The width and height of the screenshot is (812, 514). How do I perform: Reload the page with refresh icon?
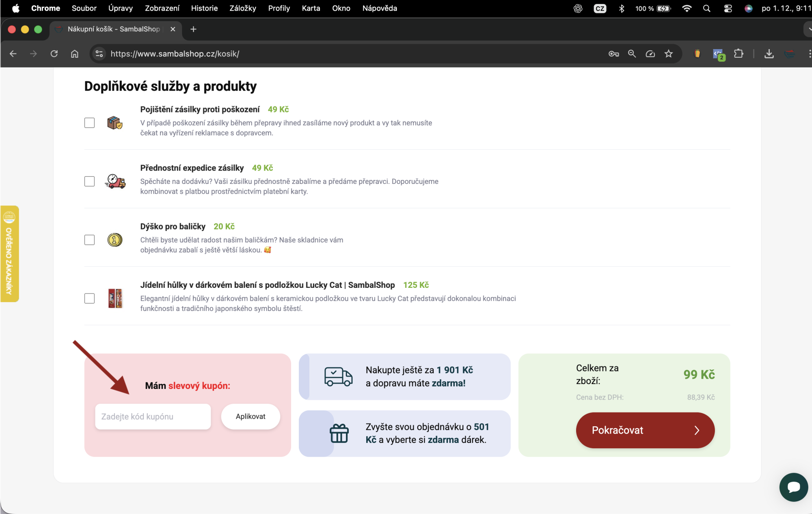click(x=54, y=54)
